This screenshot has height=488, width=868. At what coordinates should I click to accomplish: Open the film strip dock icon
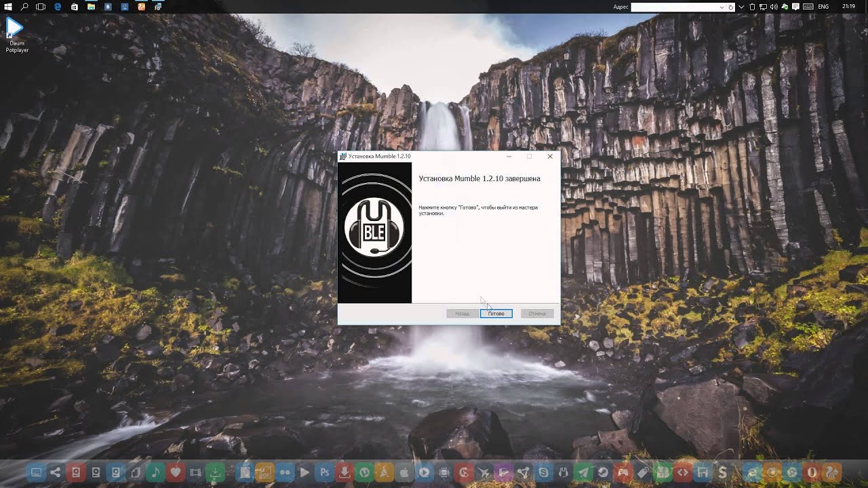(195, 472)
